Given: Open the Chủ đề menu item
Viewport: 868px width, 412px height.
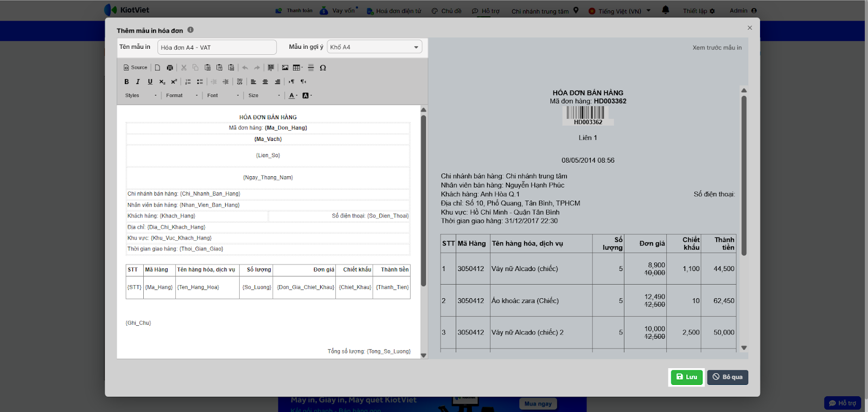Looking at the screenshot, I should point(446,11).
